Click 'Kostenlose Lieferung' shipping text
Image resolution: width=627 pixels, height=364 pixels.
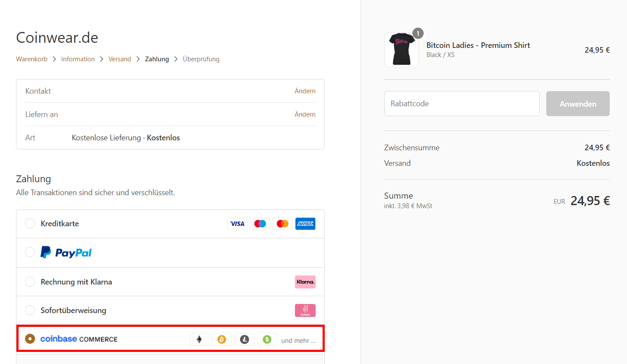click(106, 138)
